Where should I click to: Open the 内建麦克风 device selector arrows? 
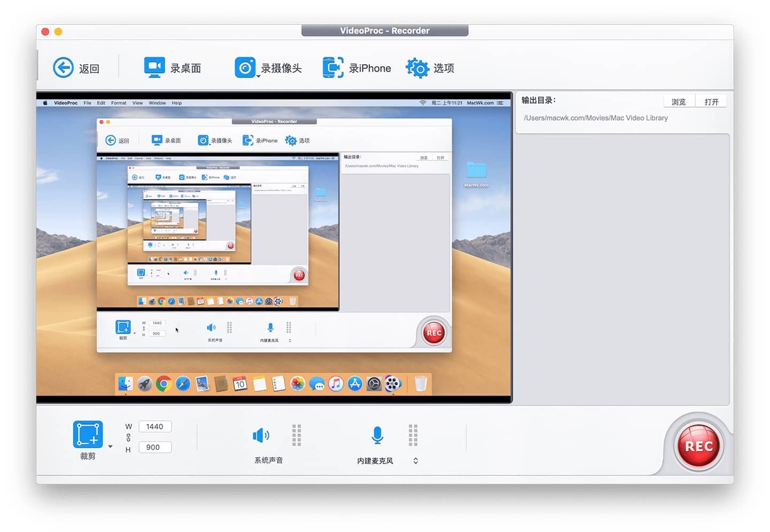415,461
